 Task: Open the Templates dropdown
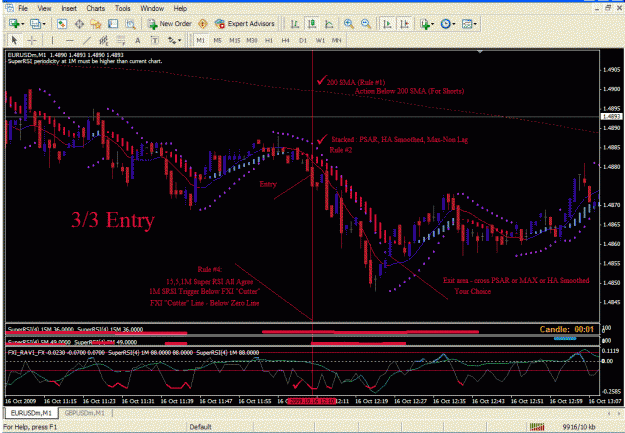point(469,24)
